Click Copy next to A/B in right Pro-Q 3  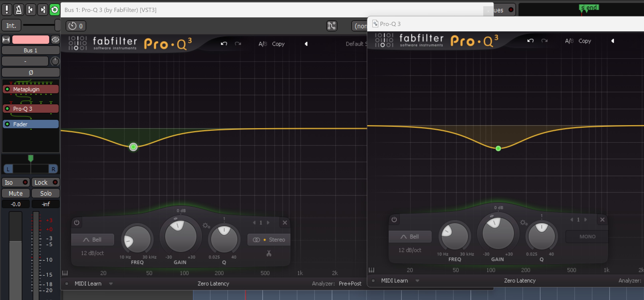(584, 41)
